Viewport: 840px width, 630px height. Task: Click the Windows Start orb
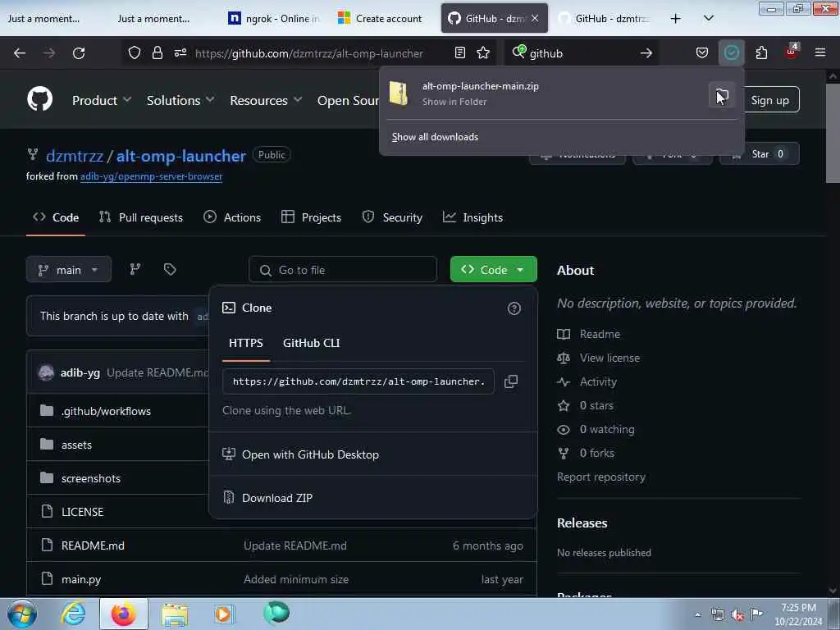22,614
